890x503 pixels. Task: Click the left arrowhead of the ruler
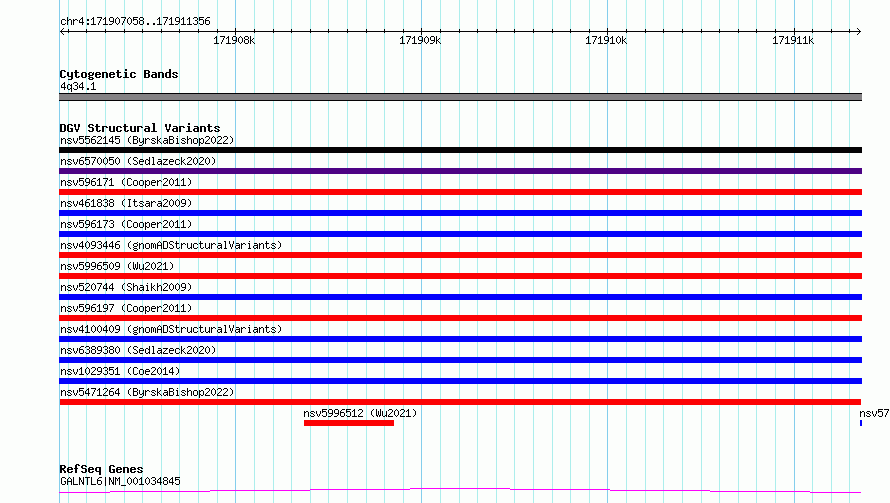[x=62, y=31]
